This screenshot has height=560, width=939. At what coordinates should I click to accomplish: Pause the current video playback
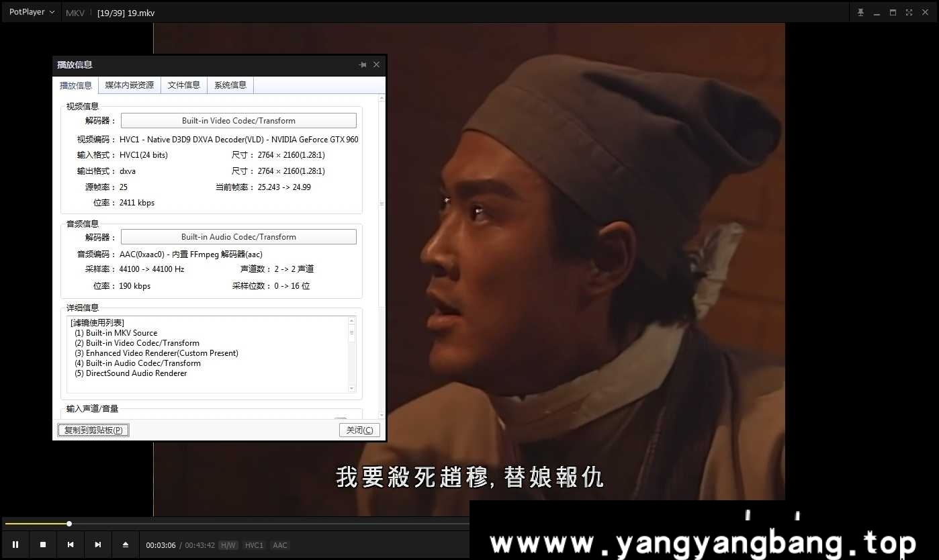[15, 545]
